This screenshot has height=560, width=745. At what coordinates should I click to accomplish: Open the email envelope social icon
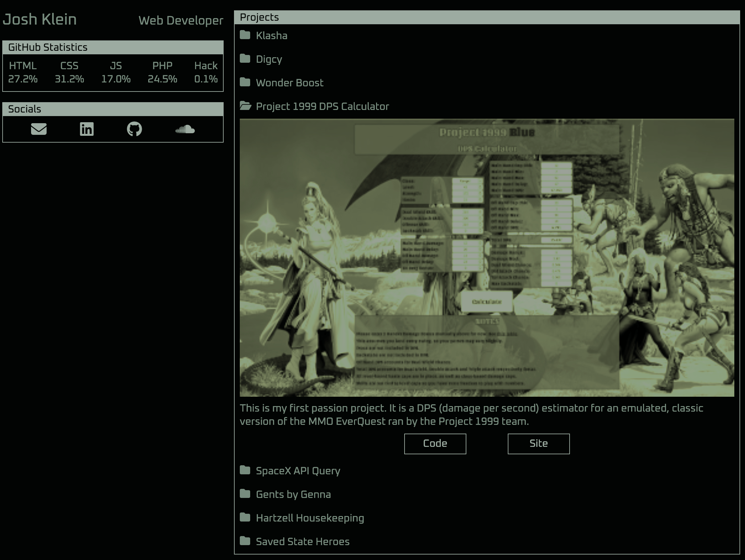tap(39, 129)
